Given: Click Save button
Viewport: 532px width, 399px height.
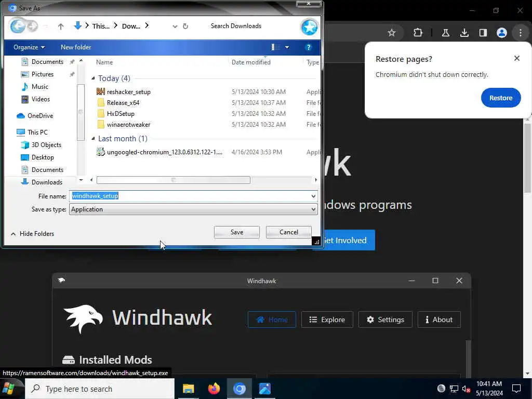Looking at the screenshot, I should [237, 232].
